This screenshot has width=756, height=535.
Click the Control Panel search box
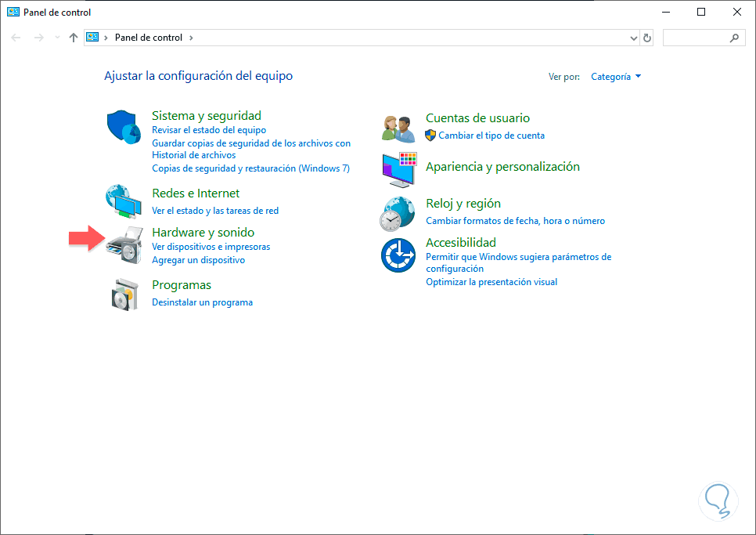697,38
